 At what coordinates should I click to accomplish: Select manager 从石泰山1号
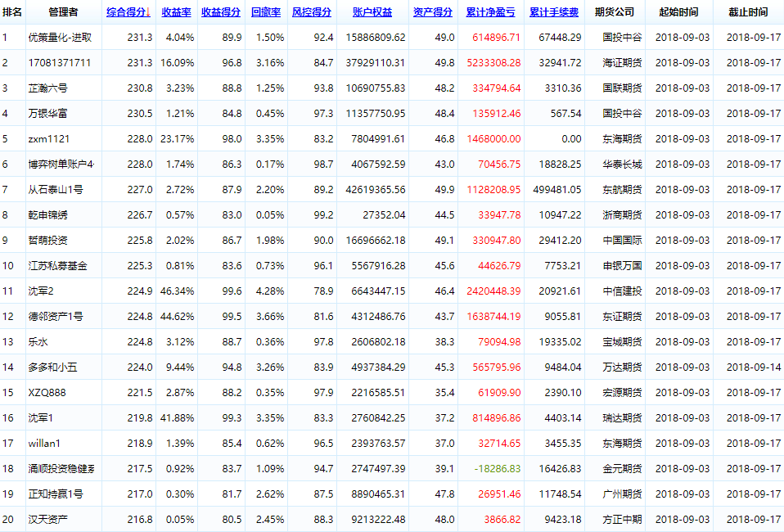click(x=56, y=190)
